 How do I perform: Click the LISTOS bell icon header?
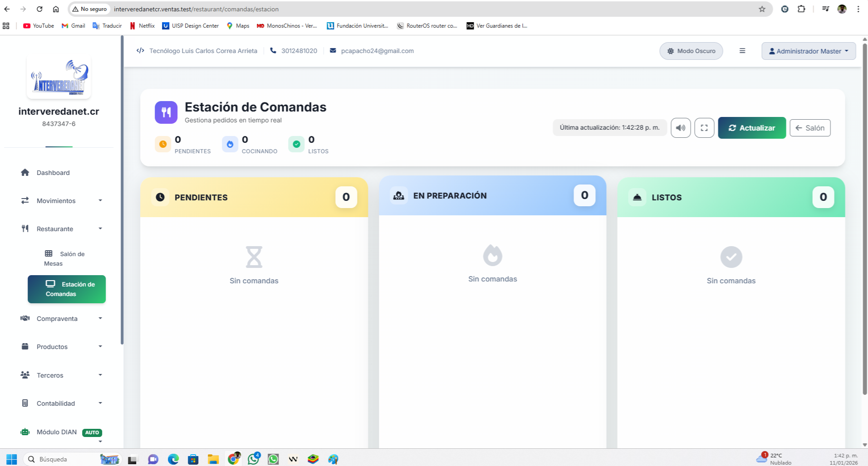click(637, 197)
